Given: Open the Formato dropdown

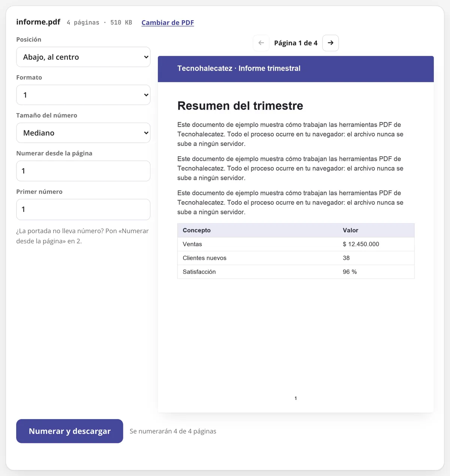Looking at the screenshot, I should (83, 95).
